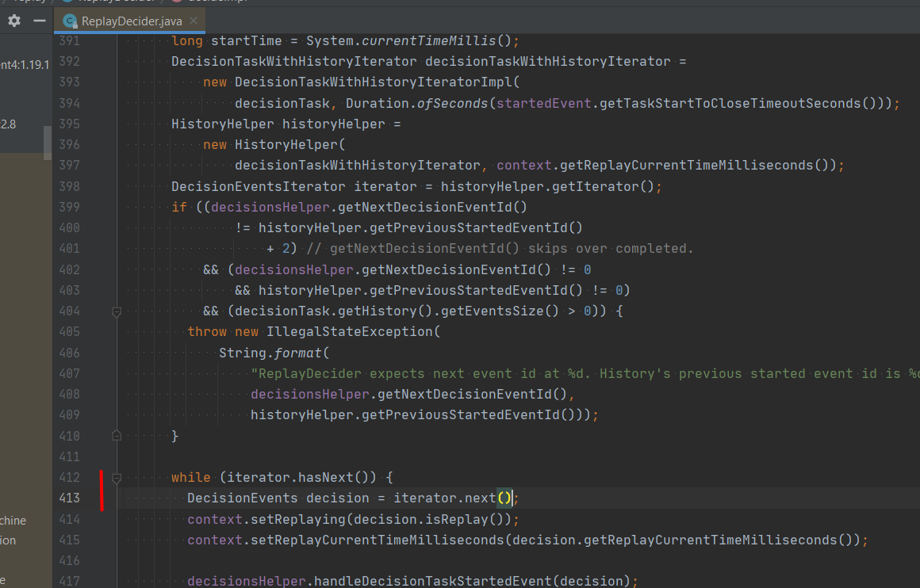Viewport: 920px width, 588px height.
Task: Click 'getPreviousStartedEventId' on line 409
Action: point(461,415)
